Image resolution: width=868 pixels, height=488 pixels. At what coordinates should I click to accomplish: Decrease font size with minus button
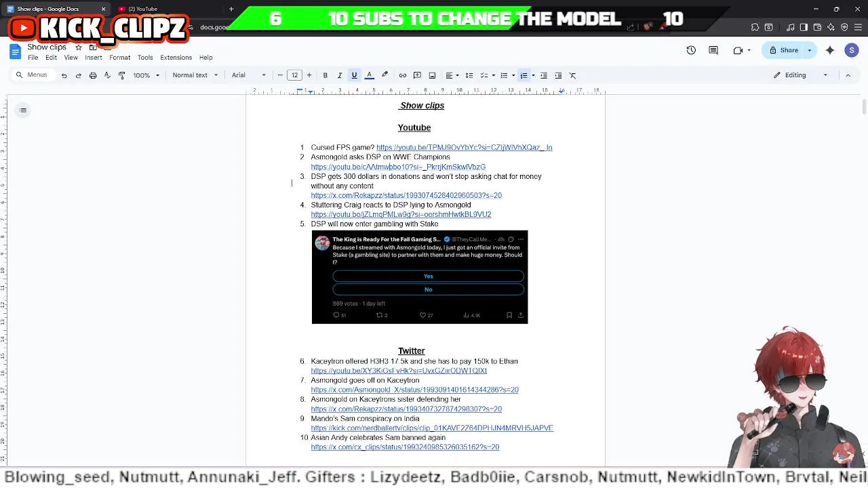click(x=280, y=75)
